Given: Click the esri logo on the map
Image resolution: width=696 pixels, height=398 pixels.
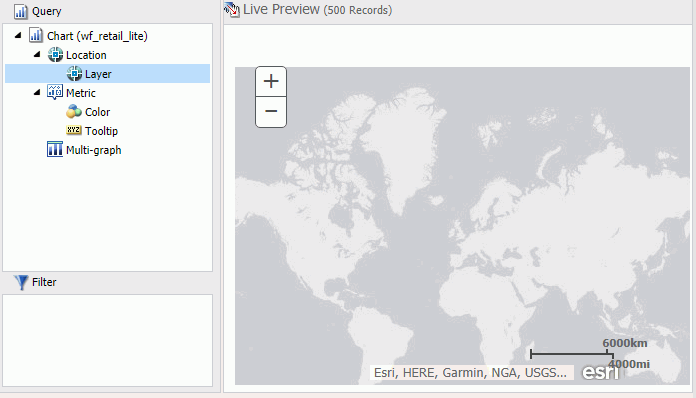Looking at the screenshot, I should point(600,372).
